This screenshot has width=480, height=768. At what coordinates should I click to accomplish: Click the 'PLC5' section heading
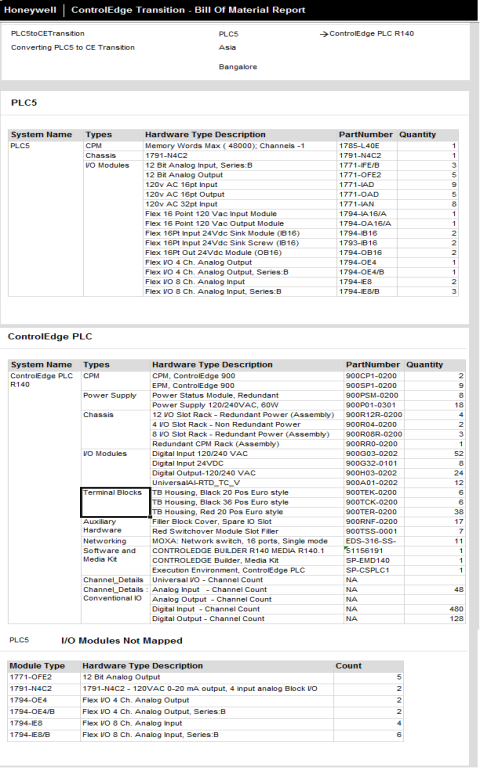pos(24,102)
